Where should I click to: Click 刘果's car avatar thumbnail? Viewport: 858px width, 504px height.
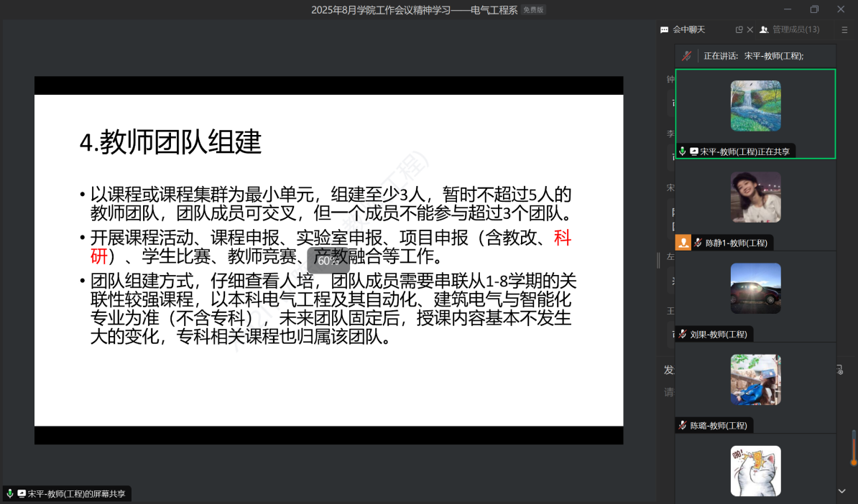pos(755,288)
